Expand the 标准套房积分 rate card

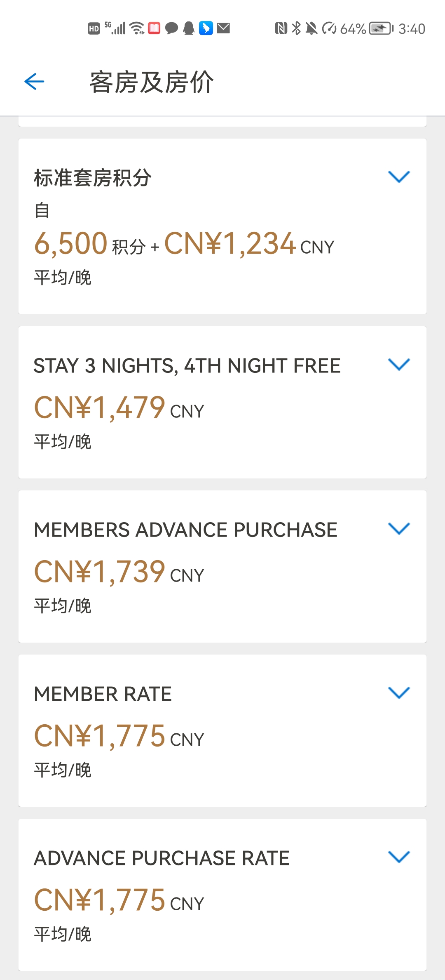(399, 177)
